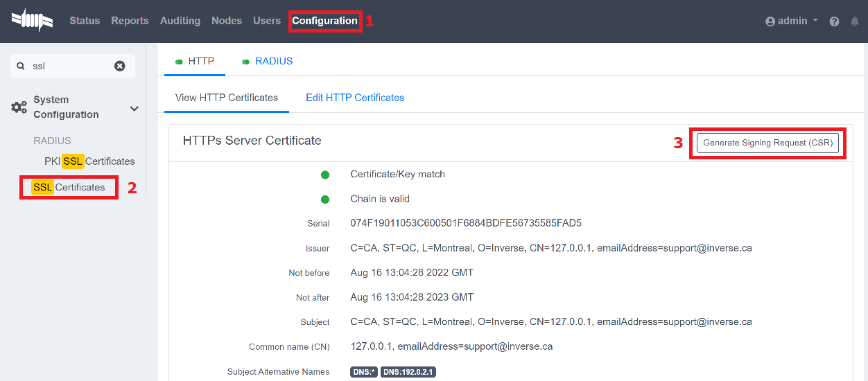Click the DNS:192.0.2.1 badge
868x381 pixels.
tap(408, 372)
